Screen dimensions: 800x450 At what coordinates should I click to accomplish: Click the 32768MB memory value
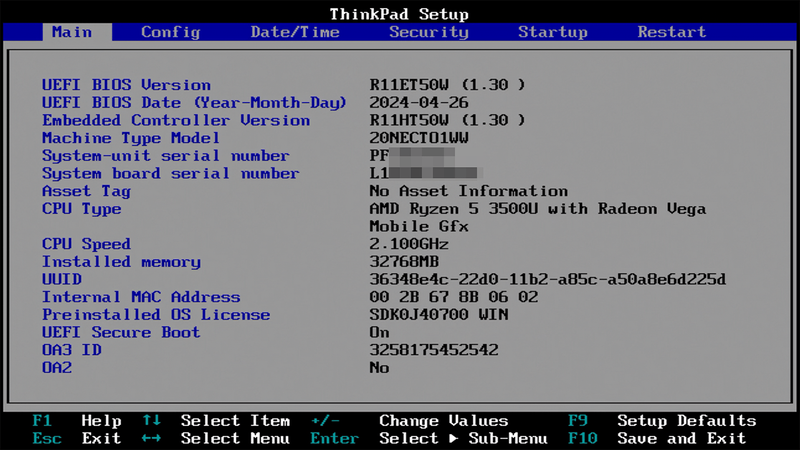(404, 262)
